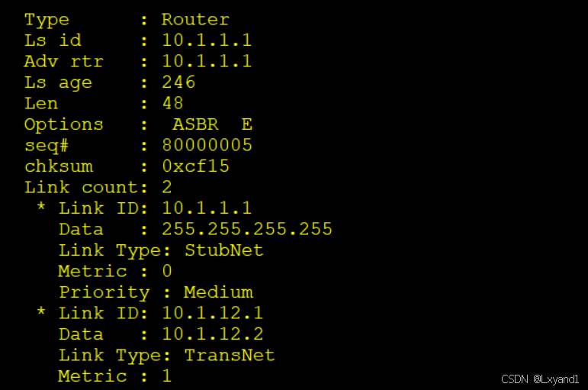The width and height of the screenshot is (588, 390).
Task: Click the CSDN @Lxyand1 watermark
Action: tap(540, 379)
